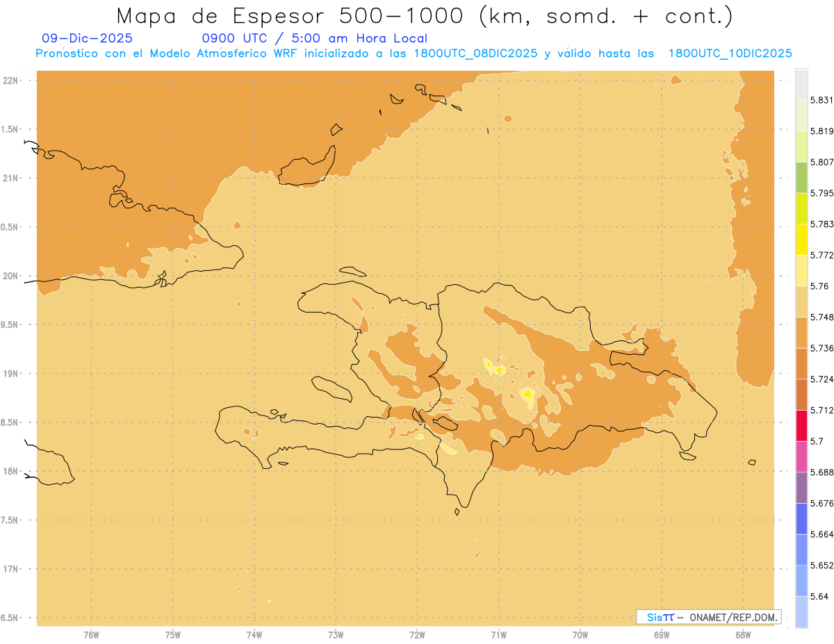The width and height of the screenshot is (834, 644).
Task: Select the green legend swatch between 5.795 and 5.807
Action: coord(801,177)
